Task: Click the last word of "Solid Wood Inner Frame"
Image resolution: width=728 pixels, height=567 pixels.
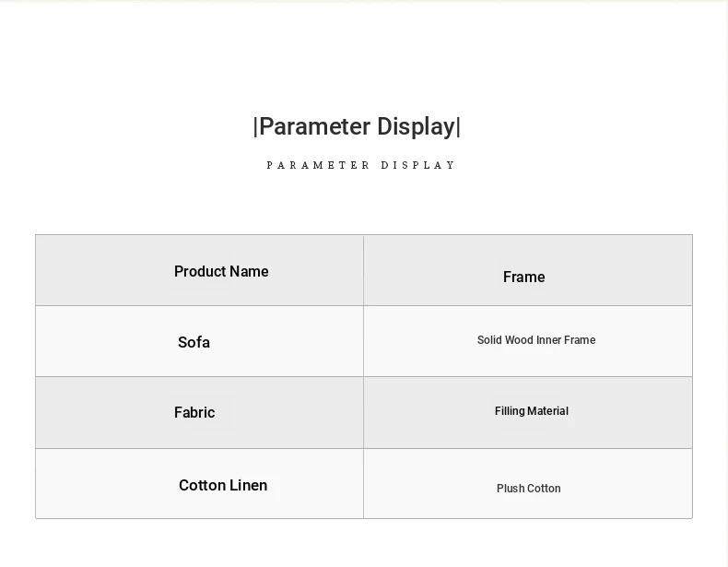Action: coord(580,341)
